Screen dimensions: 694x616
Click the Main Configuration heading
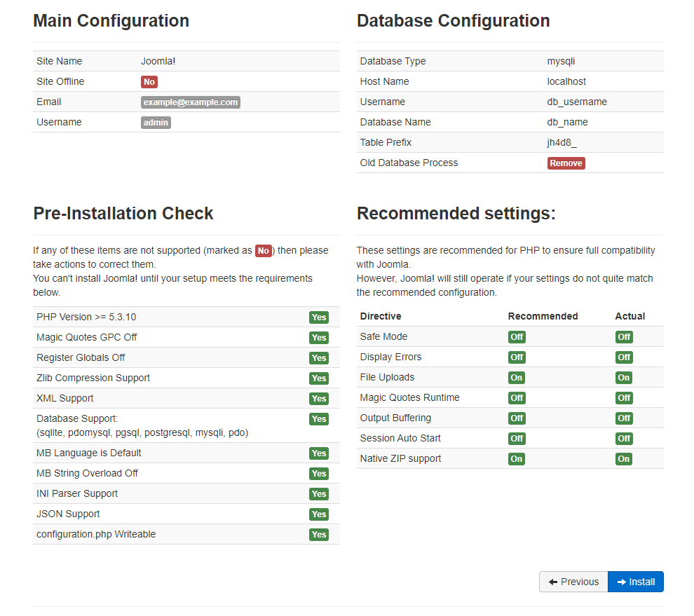[111, 21]
